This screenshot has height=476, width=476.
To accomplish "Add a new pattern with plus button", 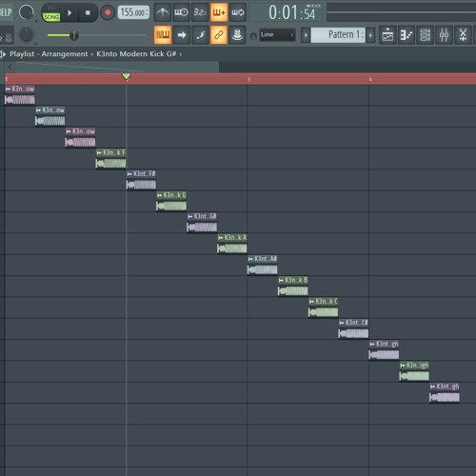I will [x=370, y=35].
